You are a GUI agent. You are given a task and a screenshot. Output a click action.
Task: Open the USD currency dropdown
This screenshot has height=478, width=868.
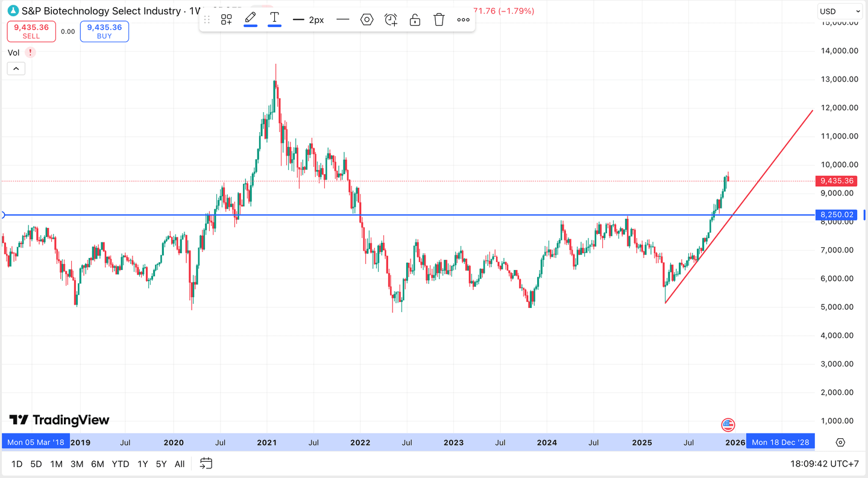(840, 11)
